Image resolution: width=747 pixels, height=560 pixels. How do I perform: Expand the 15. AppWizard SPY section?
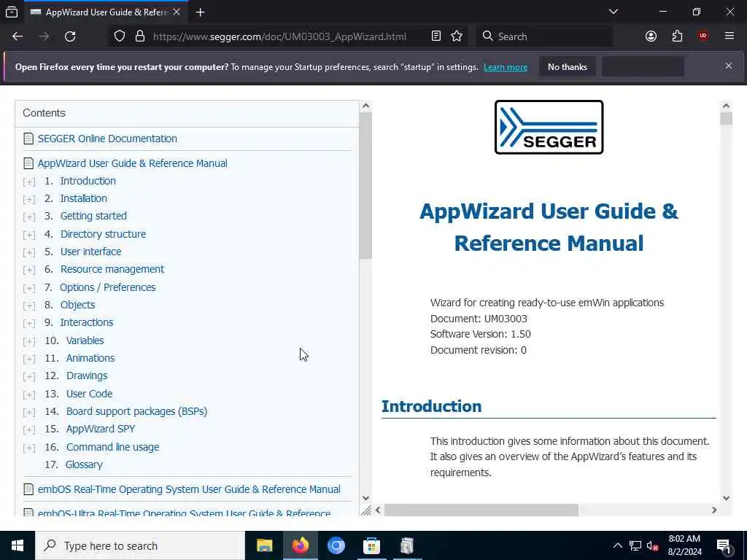[29, 430]
